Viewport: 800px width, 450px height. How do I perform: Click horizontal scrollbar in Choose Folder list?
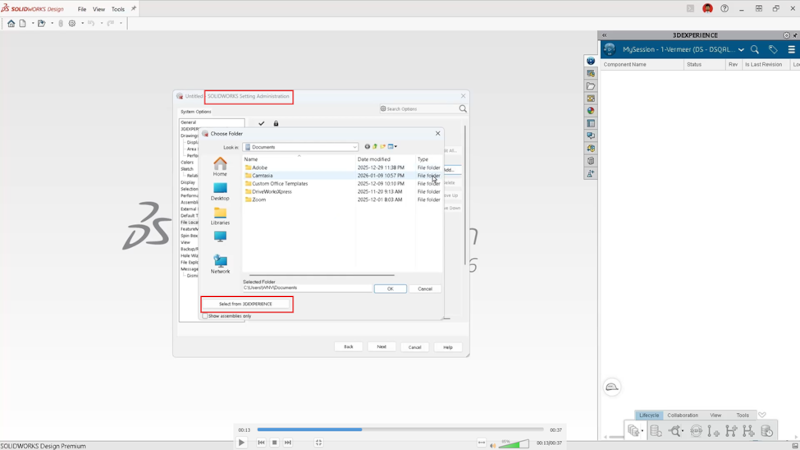(x=321, y=276)
